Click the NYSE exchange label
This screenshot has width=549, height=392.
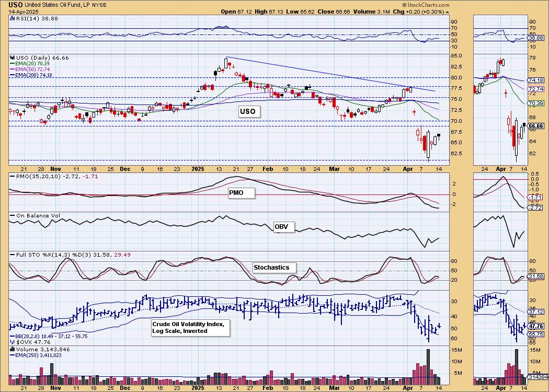pyautogui.click(x=100, y=5)
